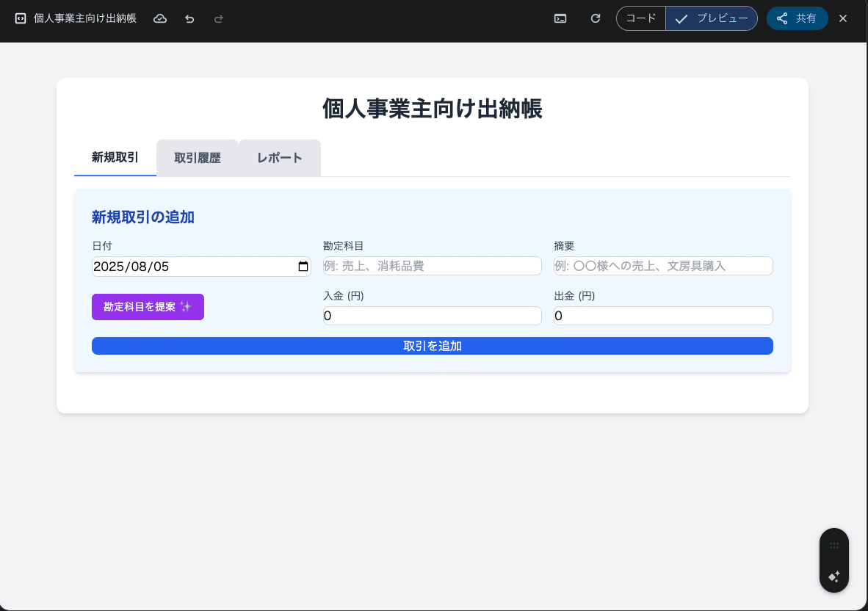
Task: Click the 出金 (円) amount field
Action: click(663, 316)
